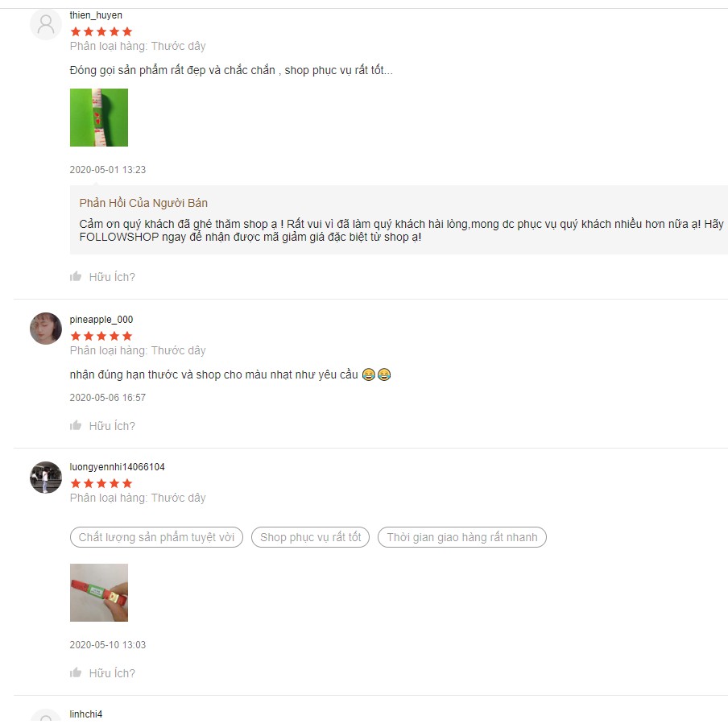Click the star rating of thien_huyen's review

[x=101, y=31]
